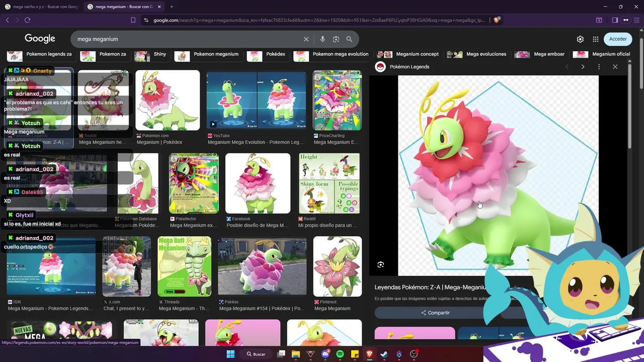Open Google quick settings gear
Image resolution: width=644 pixels, height=362 pixels.
[x=580, y=39]
